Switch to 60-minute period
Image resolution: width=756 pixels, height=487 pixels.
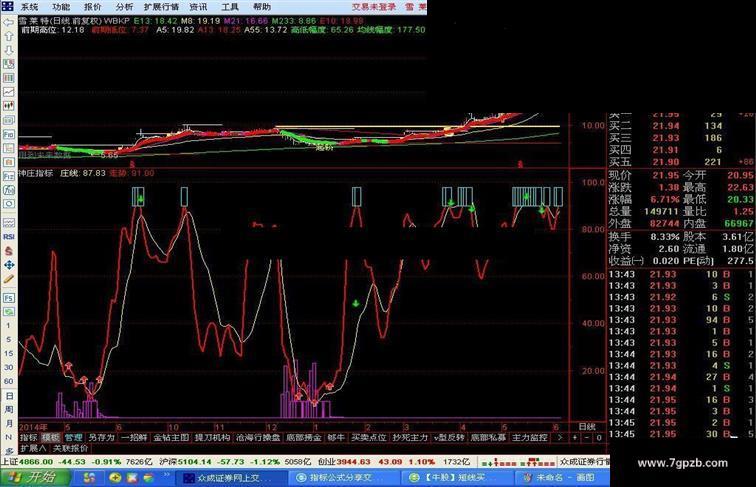9,381
